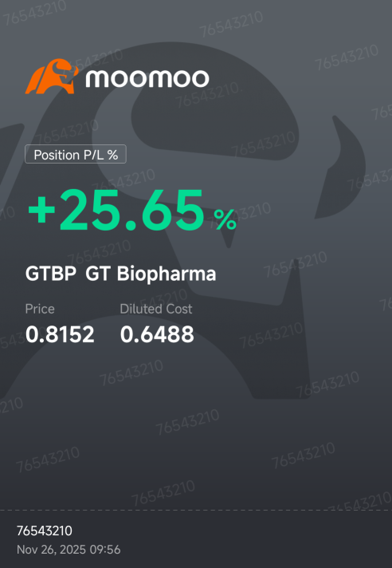Open the Position P/L % badge
This screenshot has width=392, height=568.
coord(76,154)
